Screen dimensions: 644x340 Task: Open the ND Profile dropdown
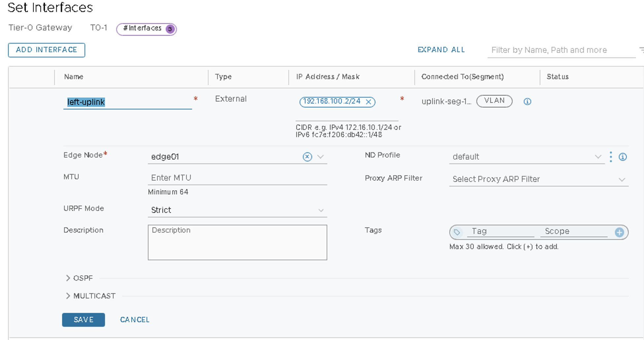coord(598,157)
